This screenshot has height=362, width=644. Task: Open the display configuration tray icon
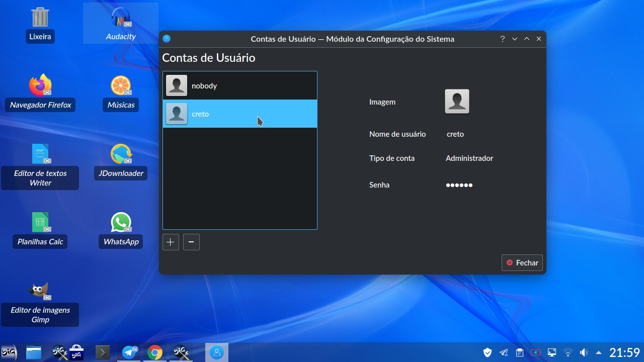click(552, 352)
